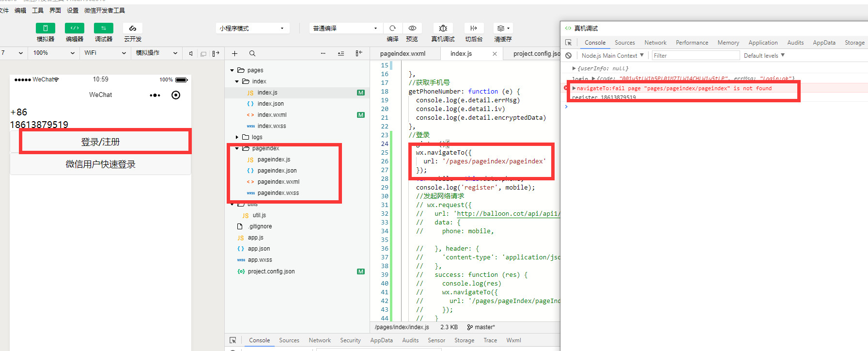Open app.js file
Screen dimensions: 868x351
coord(255,238)
